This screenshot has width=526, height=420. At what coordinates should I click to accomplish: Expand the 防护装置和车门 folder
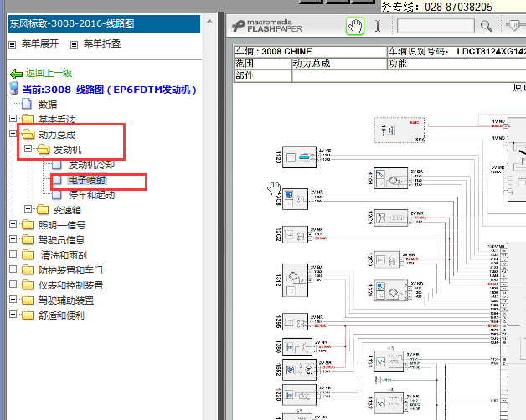click(13, 269)
